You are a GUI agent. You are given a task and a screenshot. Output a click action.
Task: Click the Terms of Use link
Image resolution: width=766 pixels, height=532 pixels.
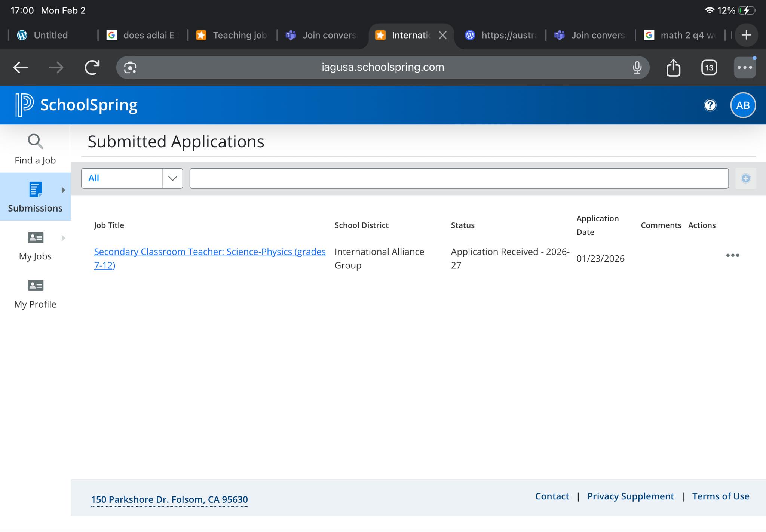coord(720,496)
